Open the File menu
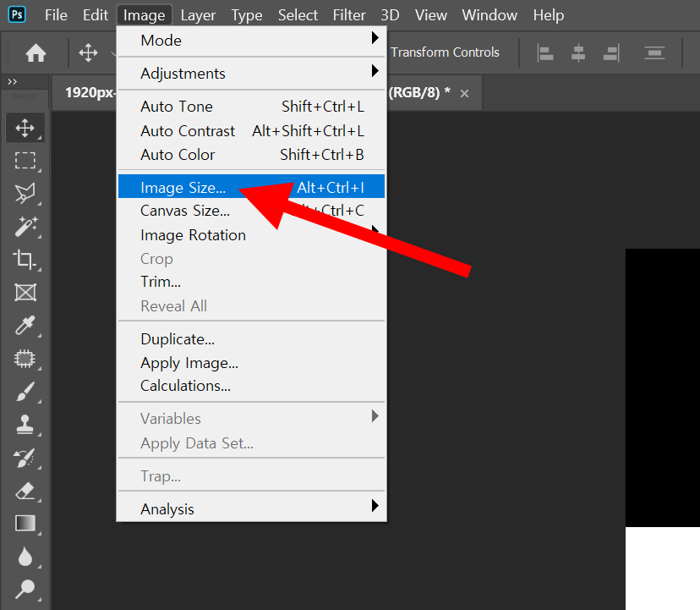 click(x=56, y=15)
